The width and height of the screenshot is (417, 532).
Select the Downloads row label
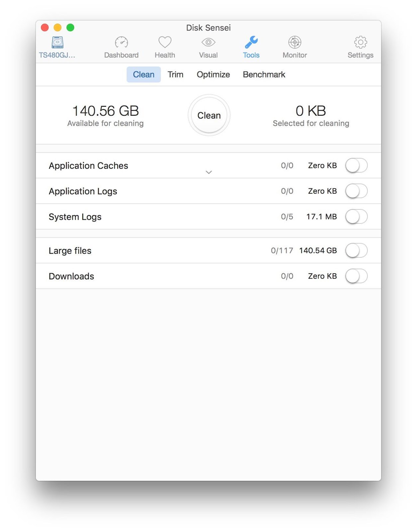coord(71,276)
